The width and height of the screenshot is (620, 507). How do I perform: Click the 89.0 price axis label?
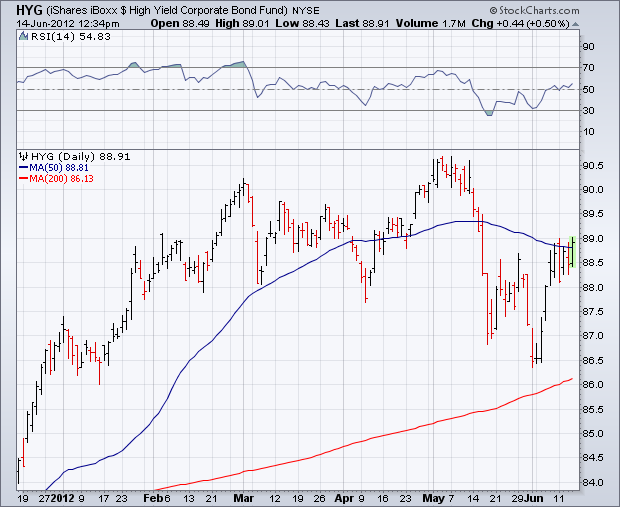tap(593, 239)
